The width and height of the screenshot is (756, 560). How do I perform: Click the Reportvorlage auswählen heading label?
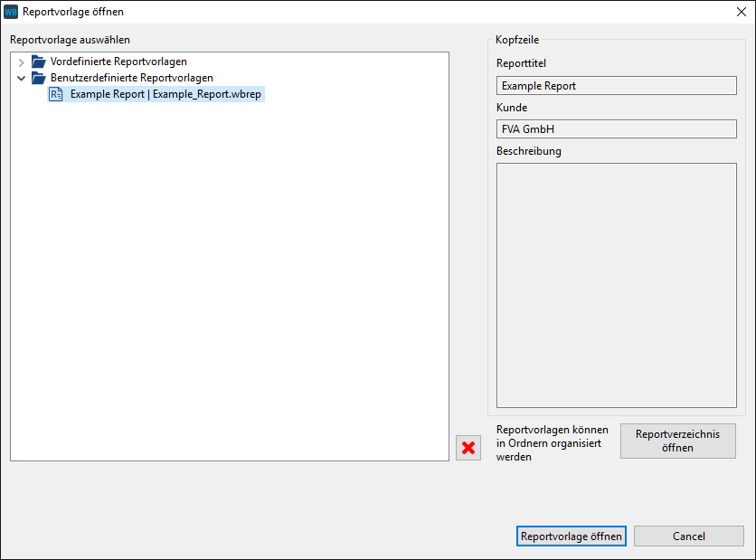tap(70, 41)
